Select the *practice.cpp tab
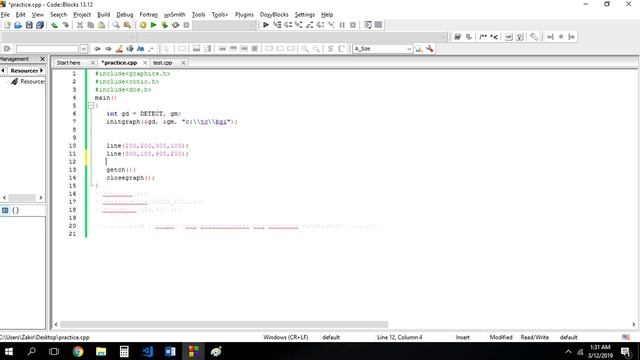 pos(119,63)
